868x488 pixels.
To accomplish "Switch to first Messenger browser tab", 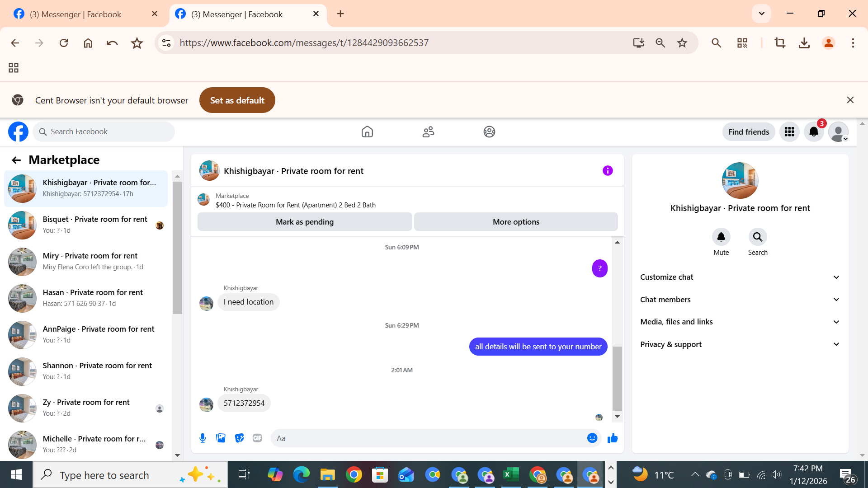I will [x=76, y=14].
